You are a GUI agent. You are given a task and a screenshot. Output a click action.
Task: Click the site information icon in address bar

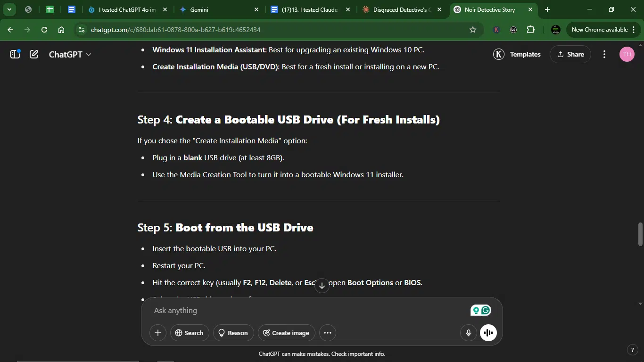coord(82,30)
